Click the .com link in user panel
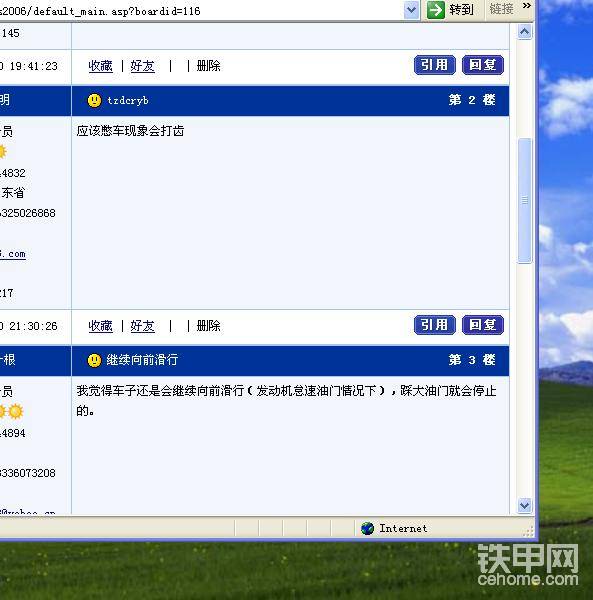 13,254
